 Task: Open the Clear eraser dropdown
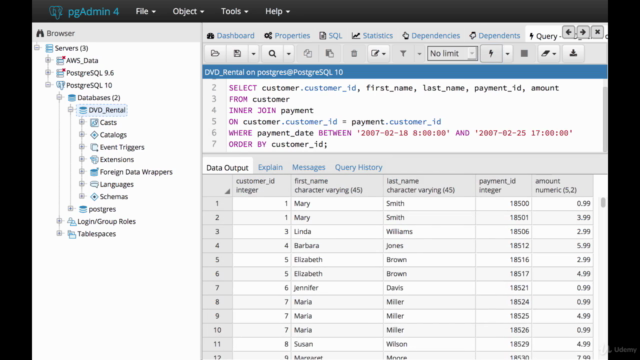coord(549,53)
